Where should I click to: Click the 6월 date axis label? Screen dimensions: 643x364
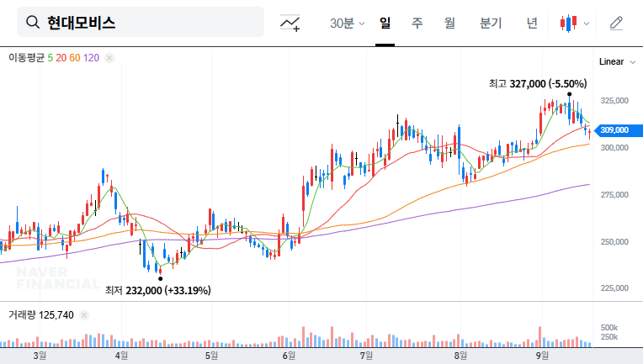[x=289, y=356]
